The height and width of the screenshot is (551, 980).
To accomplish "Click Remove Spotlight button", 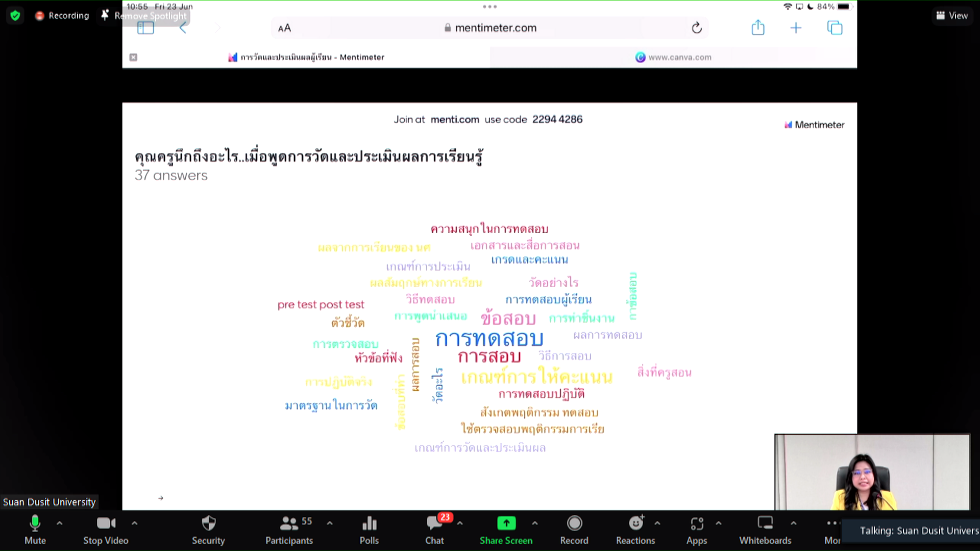I will tap(144, 16).
